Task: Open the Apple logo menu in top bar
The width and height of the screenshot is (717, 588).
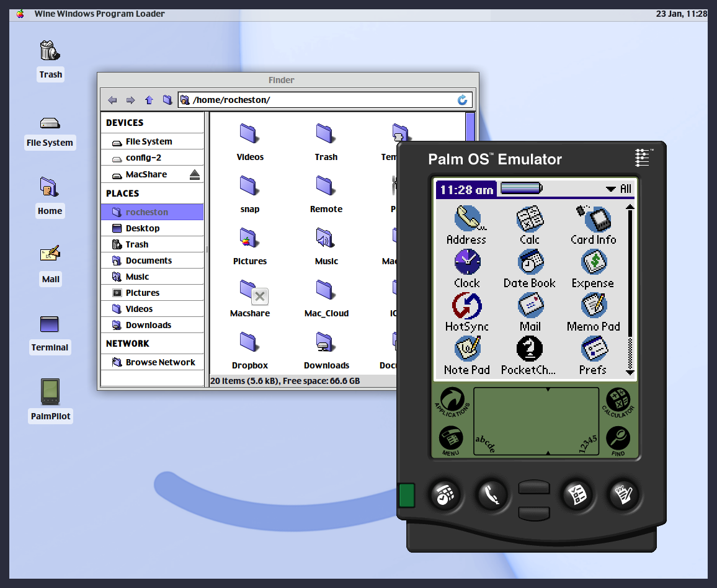Action: click(20, 14)
